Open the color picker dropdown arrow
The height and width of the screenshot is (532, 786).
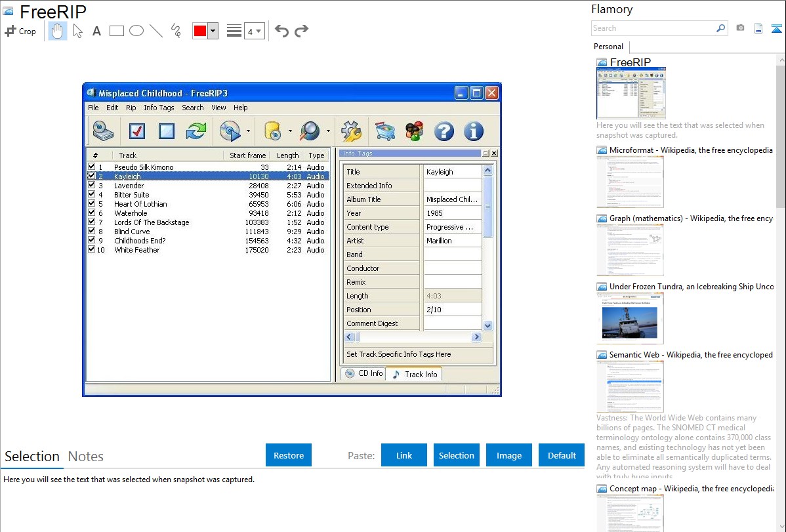tap(213, 31)
